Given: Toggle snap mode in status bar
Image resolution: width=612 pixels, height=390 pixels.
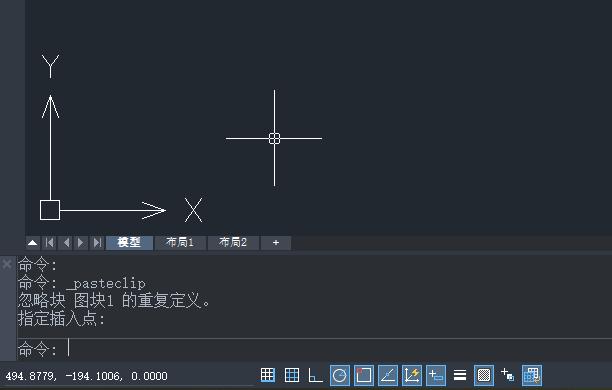Looking at the screenshot, I should [268, 375].
